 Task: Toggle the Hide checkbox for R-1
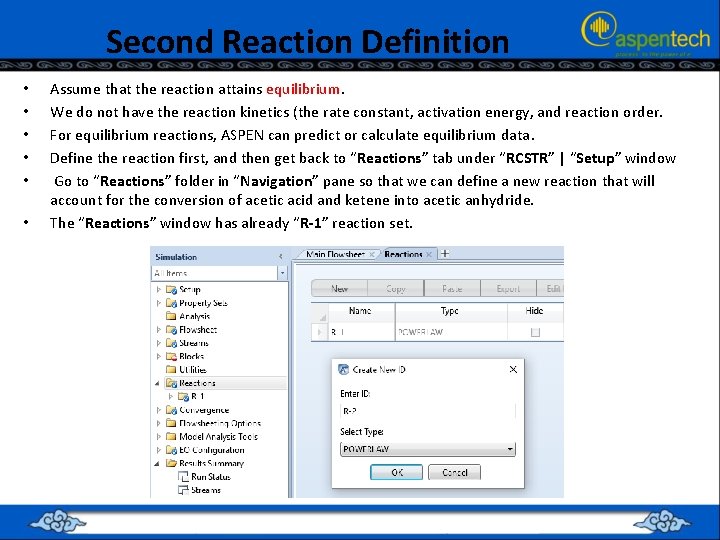pyautogui.click(x=535, y=332)
